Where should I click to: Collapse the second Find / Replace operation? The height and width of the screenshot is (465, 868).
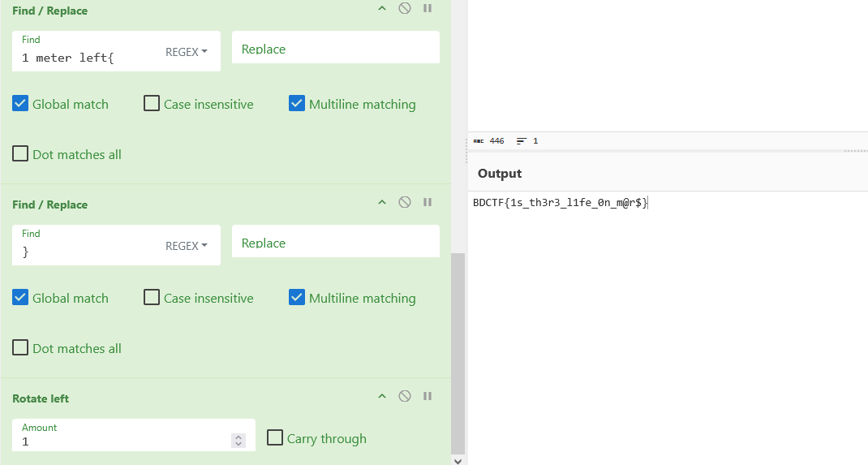(x=382, y=202)
